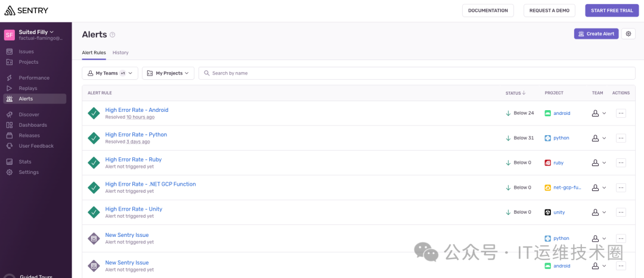Click Request a Demo button
This screenshot has height=278, width=644.
tap(550, 11)
